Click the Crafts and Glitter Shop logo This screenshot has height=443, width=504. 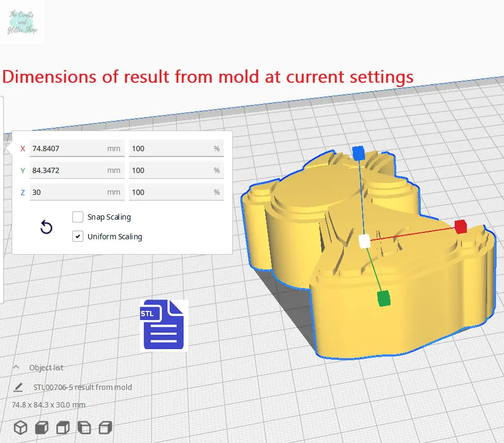pyautogui.click(x=22, y=22)
